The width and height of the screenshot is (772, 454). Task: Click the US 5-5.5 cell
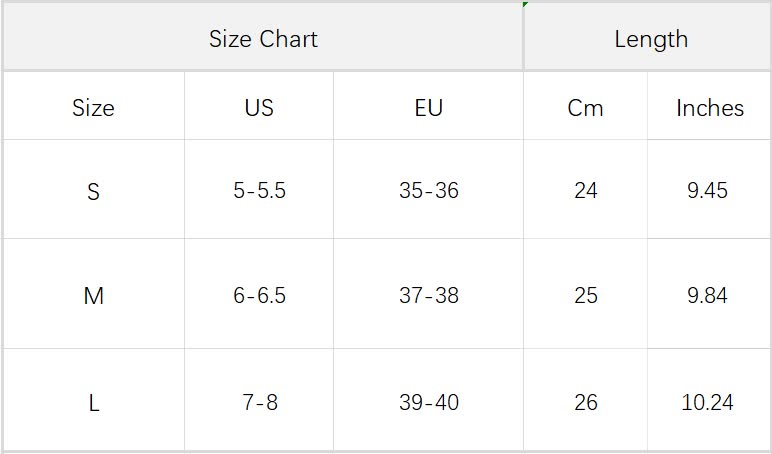[259, 191]
